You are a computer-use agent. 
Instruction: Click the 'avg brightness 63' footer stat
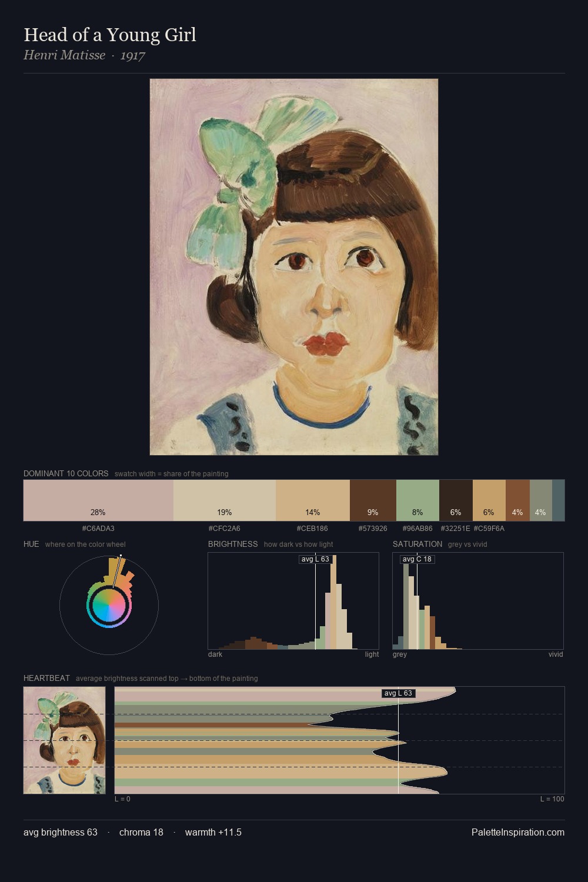tap(61, 832)
